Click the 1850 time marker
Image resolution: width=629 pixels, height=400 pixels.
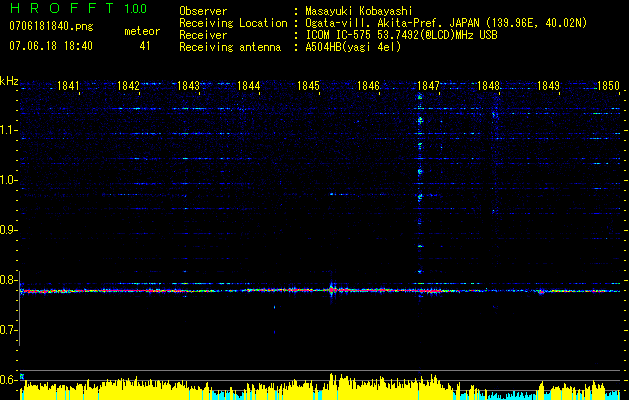pyautogui.click(x=609, y=86)
